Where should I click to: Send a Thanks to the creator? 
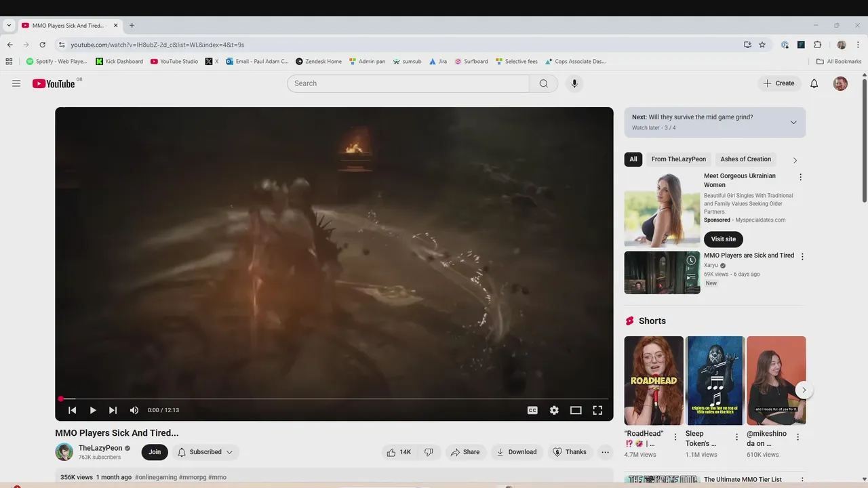pos(570,452)
